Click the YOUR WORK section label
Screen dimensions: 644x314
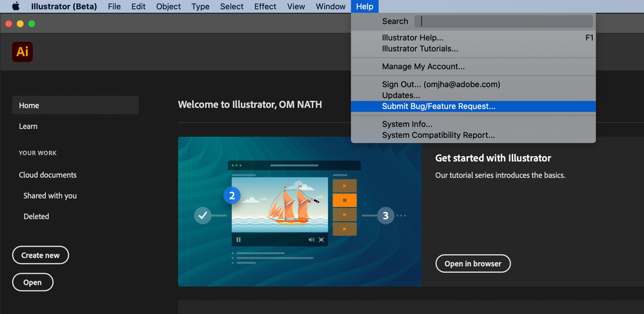[38, 153]
